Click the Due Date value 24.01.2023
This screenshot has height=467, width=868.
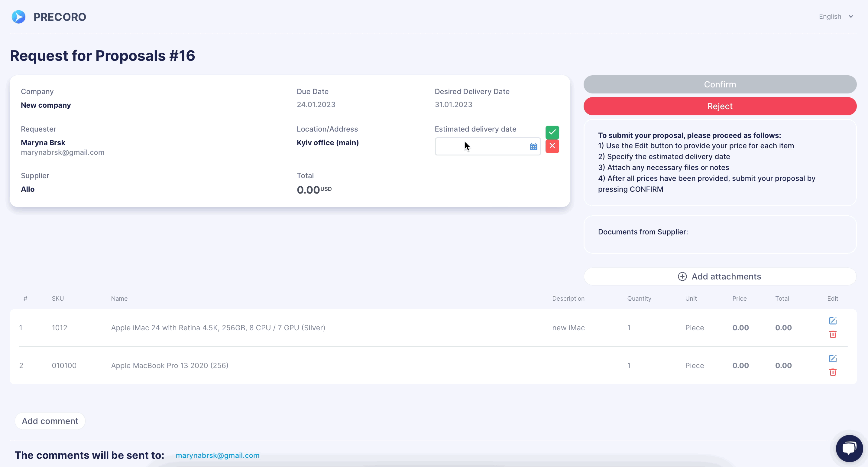[316, 105]
